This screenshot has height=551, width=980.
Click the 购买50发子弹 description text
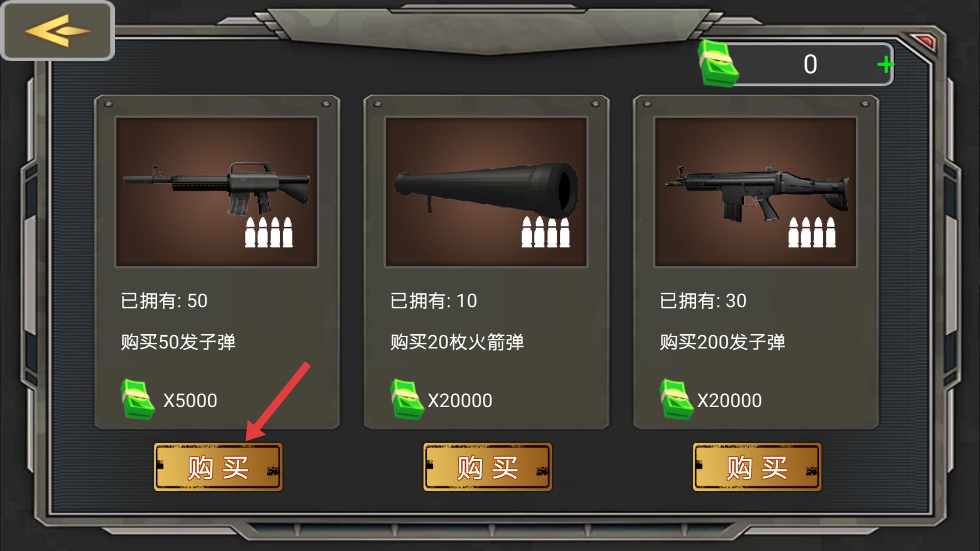(x=178, y=342)
